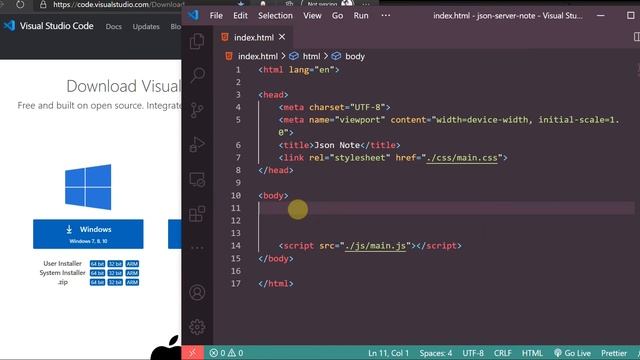
Task: Show additional views ellipsis in activity bar
Action: [197, 247]
